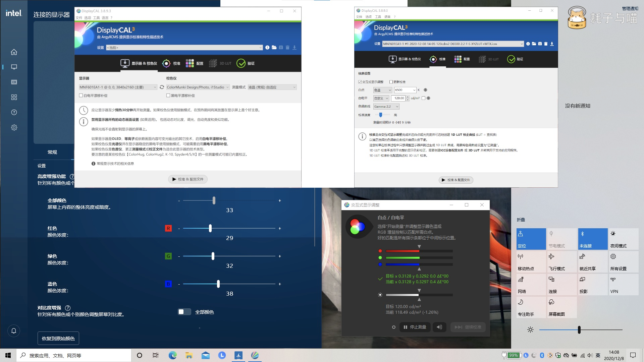Screen dimensions: 644x362
Task: Select the blue B channel button
Action: pos(168,284)
